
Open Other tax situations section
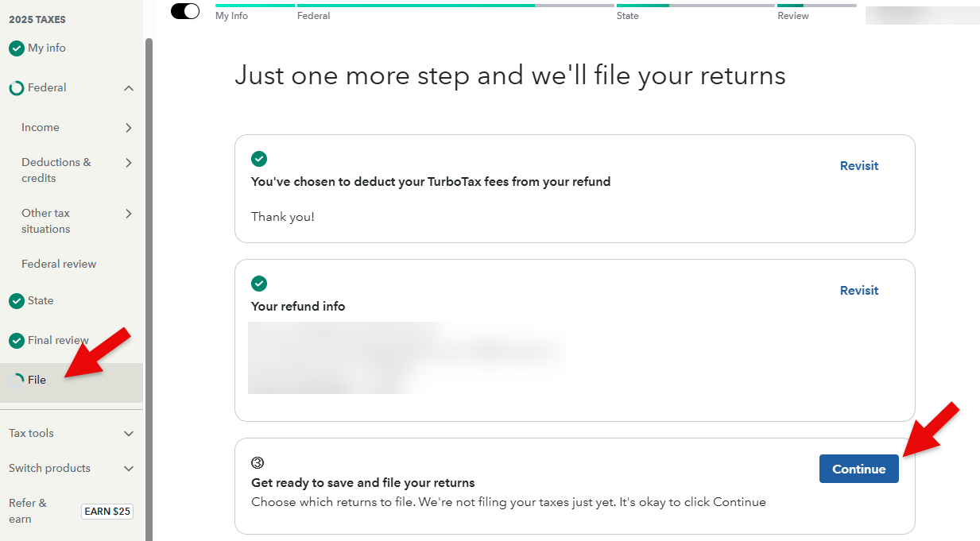click(x=46, y=222)
